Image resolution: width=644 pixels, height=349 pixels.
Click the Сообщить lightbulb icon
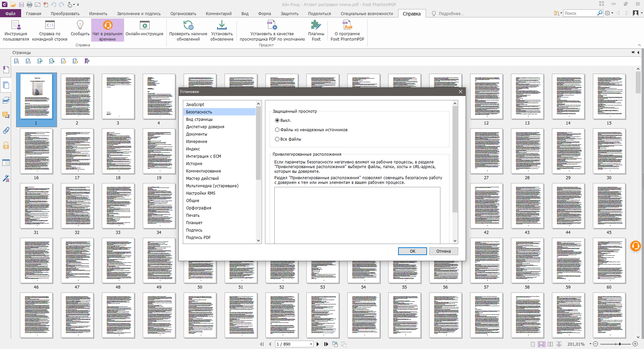pyautogui.click(x=80, y=25)
